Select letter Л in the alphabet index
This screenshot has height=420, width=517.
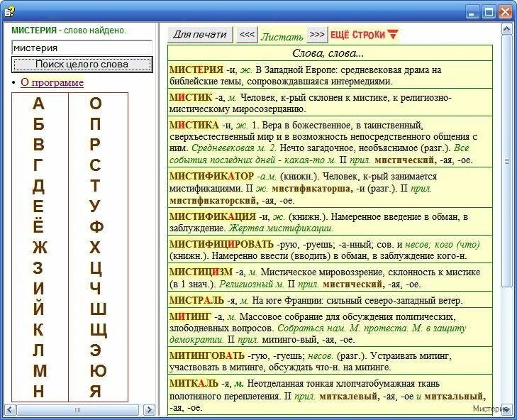(x=38, y=350)
